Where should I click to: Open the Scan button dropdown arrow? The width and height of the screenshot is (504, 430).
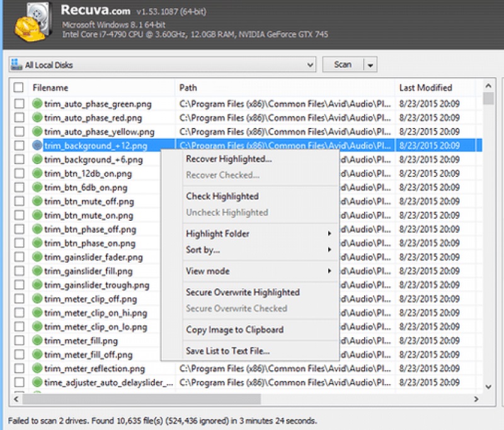tap(370, 65)
